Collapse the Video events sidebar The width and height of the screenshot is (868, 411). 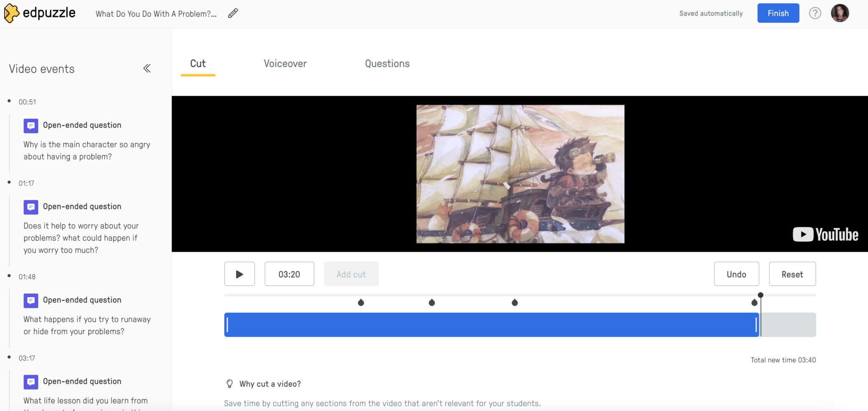pyautogui.click(x=147, y=69)
